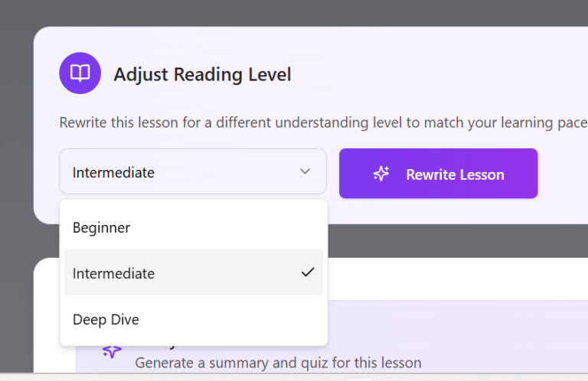The image size is (588, 381).
Task: Collapse the list using the dropdown chevron
Action: pos(305,171)
